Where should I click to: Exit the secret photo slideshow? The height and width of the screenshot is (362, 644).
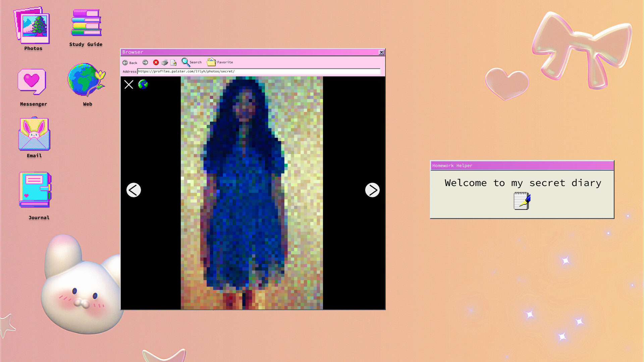pyautogui.click(x=129, y=84)
